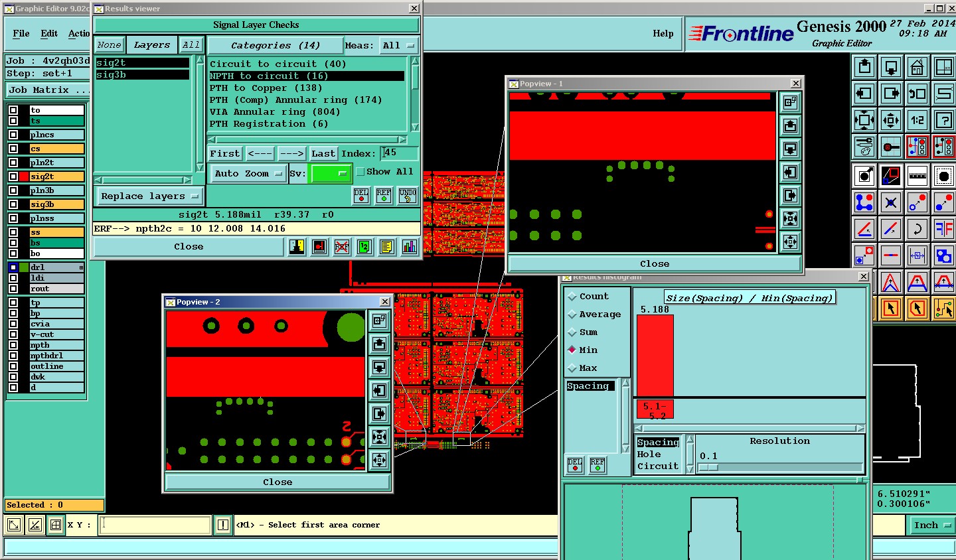
Task: Select the Count radio option
Action: click(572, 297)
